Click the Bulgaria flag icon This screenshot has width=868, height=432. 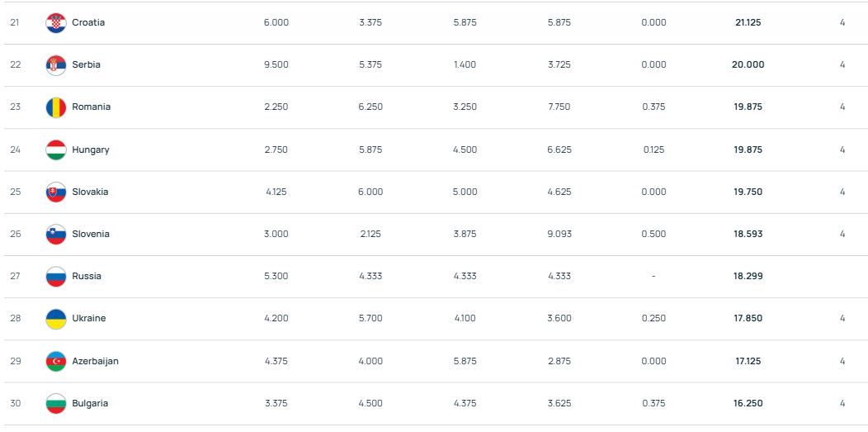[55, 404]
